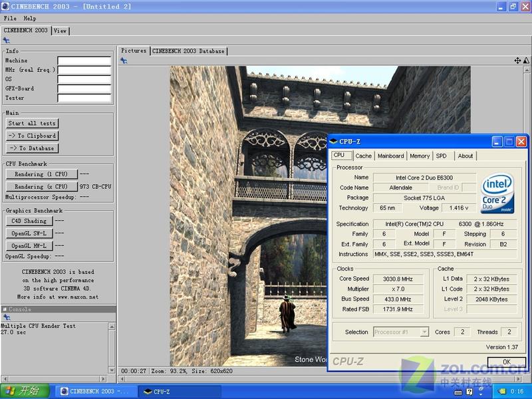Click the CINEBENCH title bar icon
The height and width of the screenshot is (399, 532).
click(5, 6)
